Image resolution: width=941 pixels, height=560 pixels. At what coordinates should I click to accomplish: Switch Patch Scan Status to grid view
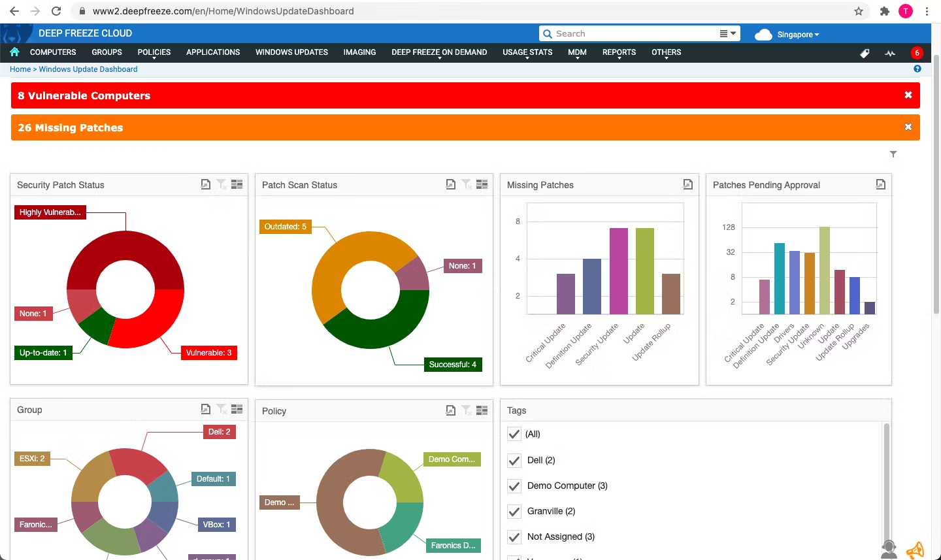pyautogui.click(x=482, y=184)
